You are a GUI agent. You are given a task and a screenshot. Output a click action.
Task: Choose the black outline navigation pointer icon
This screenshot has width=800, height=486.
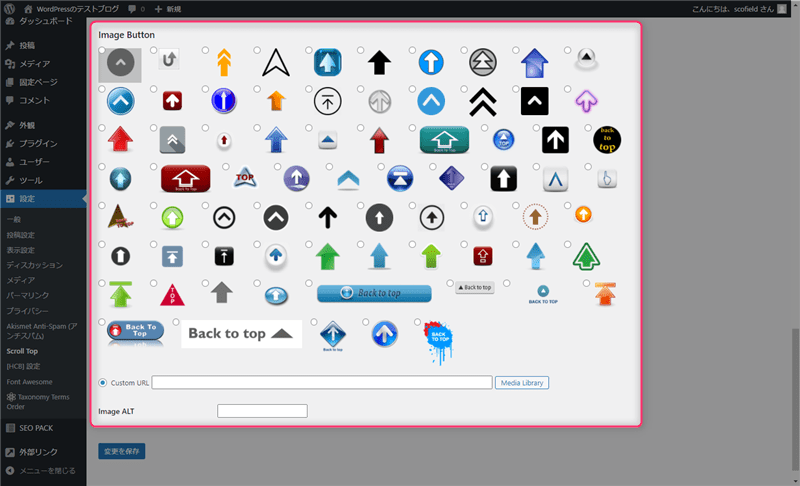click(x=276, y=63)
